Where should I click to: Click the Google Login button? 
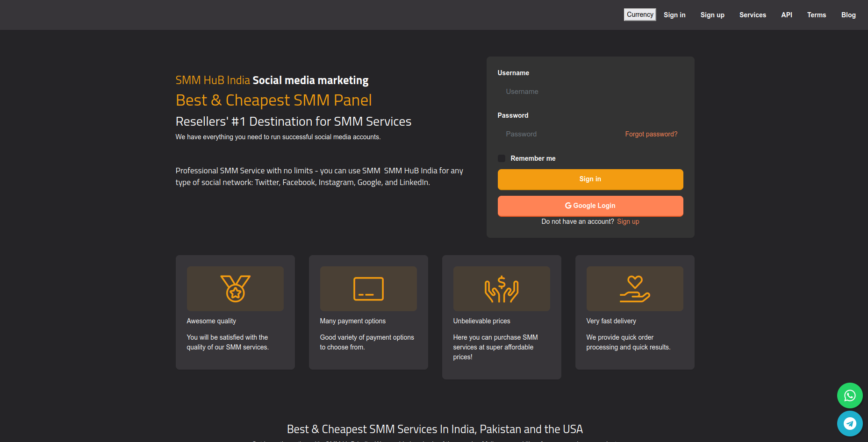click(590, 206)
